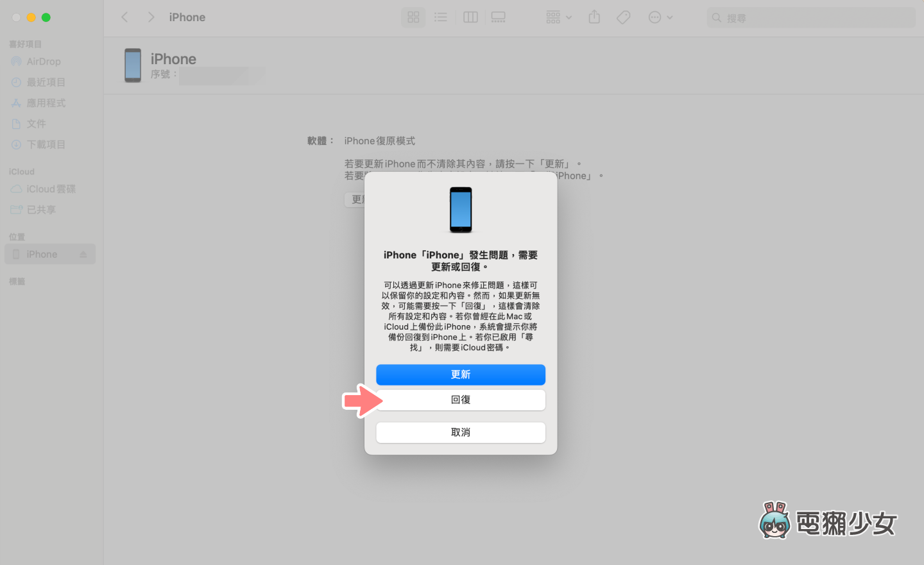The image size is (924, 565).
Task: Click the yellow minimize window button
Action: point(31,17)
